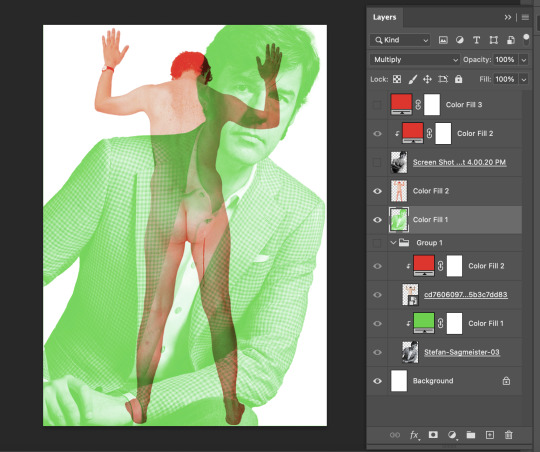Create new fill or adjustment layer
This screenshot has height=452, width=540.
pos(452,435)
